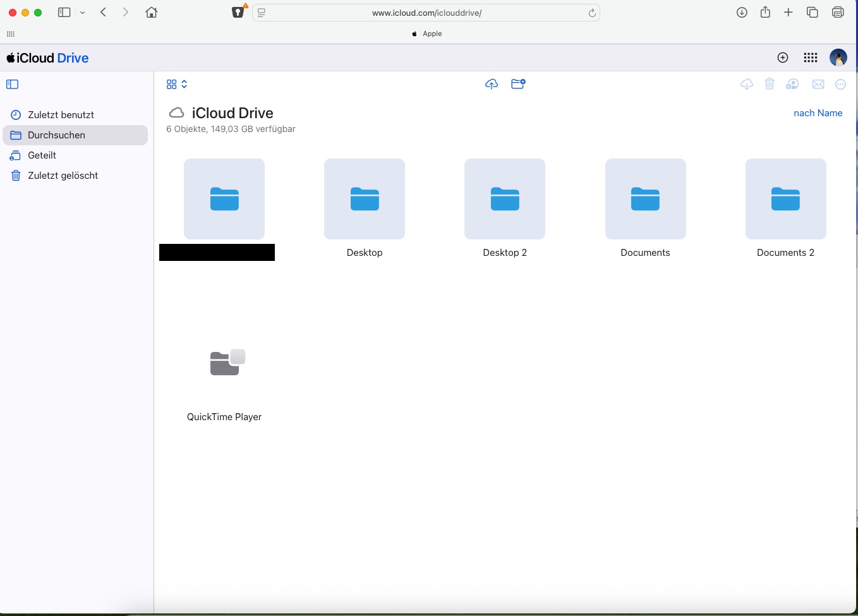Go back with Safari back arrow
Screen dimensions: 858x616
104,12
